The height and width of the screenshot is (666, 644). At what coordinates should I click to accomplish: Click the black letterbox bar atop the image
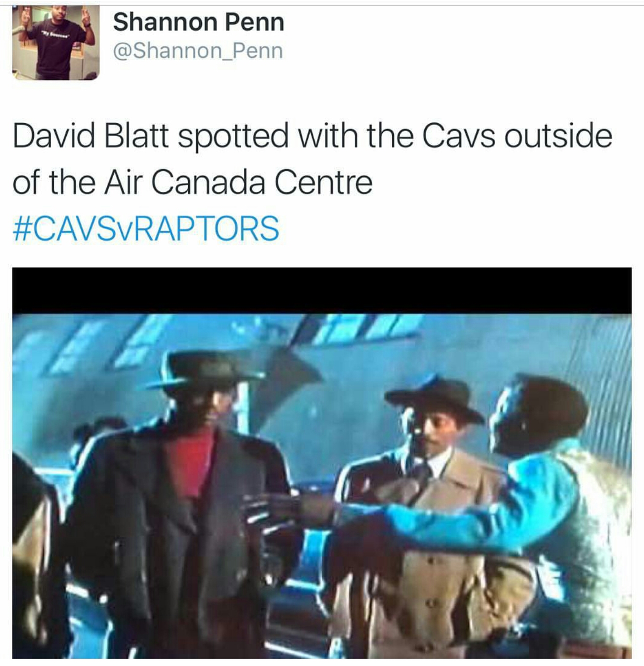coord(322,290)
